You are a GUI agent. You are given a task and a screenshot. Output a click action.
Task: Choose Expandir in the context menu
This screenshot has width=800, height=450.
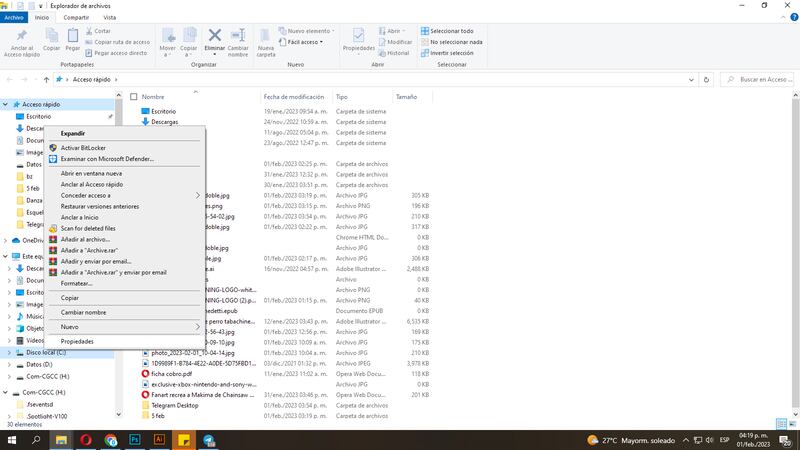tap(124, 133)
